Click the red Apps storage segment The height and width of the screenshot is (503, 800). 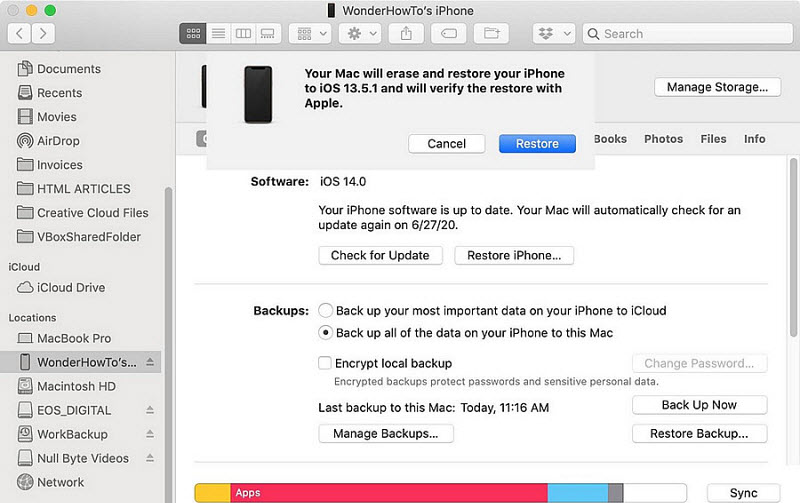tap(389, 493)
